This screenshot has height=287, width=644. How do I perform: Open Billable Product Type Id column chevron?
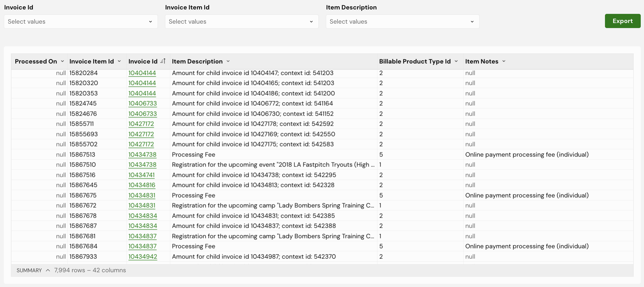click(x=456, y=61)
